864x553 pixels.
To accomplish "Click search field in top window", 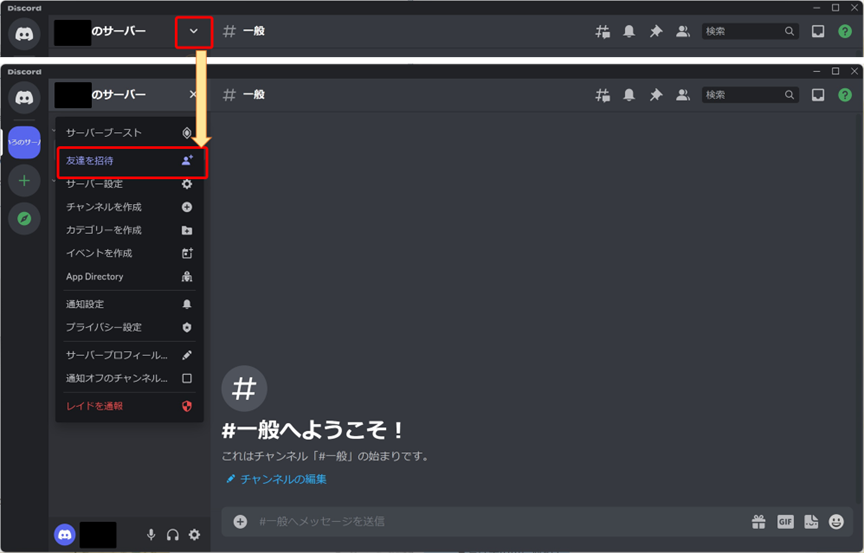I will pyautogui.click(x=750, y=31).
